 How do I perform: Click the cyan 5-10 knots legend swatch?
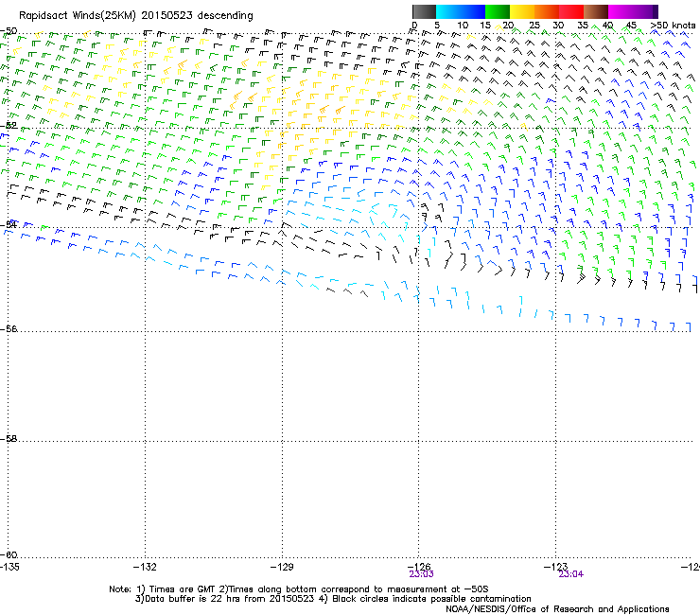[448, 11]
